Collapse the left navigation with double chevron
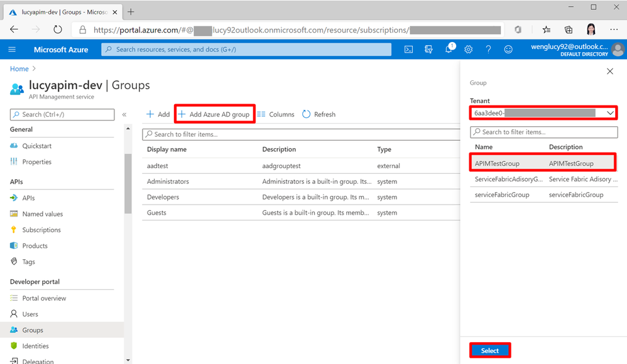 pyautogui.click(x=124, y=115)
